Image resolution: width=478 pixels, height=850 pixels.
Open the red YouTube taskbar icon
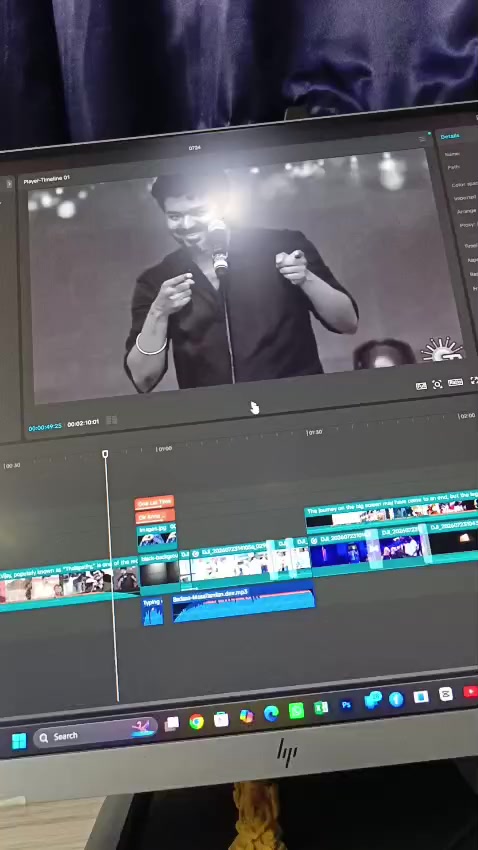pyautogui.click(x=470, y=691)
